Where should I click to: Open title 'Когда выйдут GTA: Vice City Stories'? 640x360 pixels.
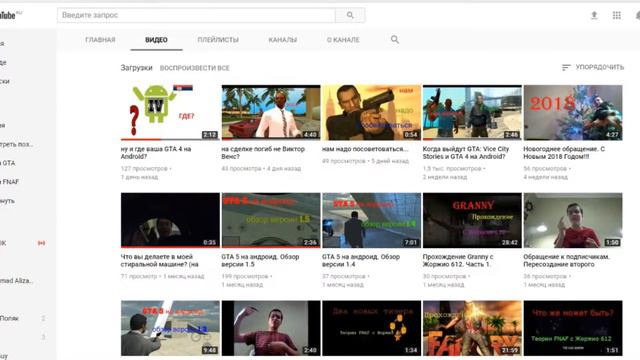466,153
